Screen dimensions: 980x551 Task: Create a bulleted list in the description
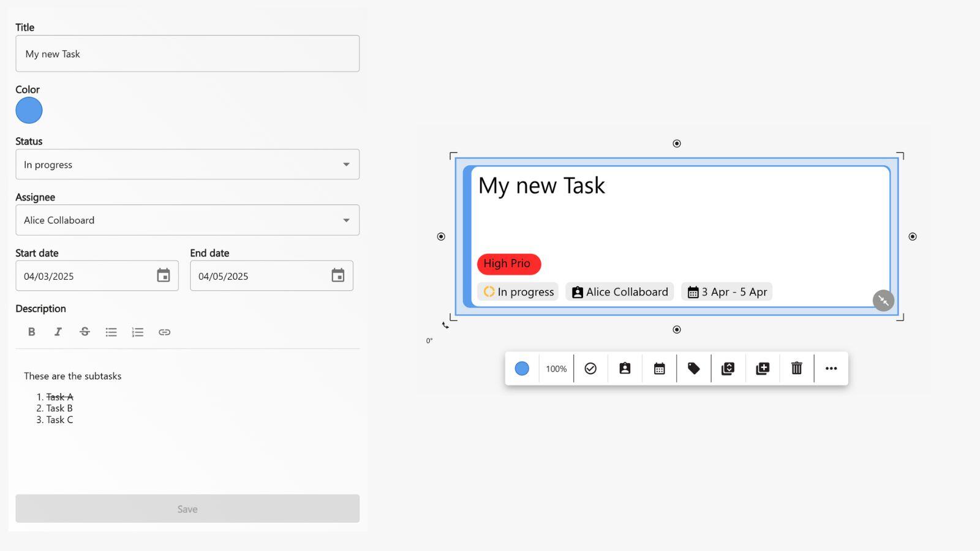tap(111, 331)
